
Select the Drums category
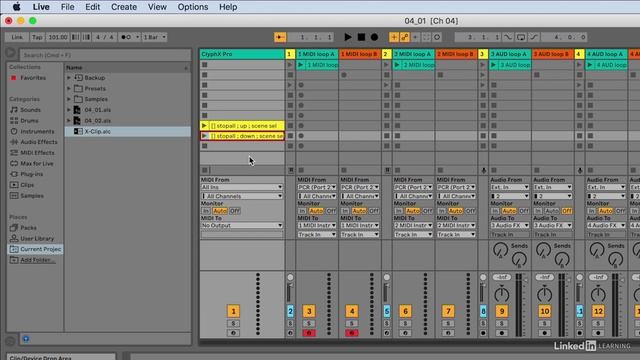[29, 121]
